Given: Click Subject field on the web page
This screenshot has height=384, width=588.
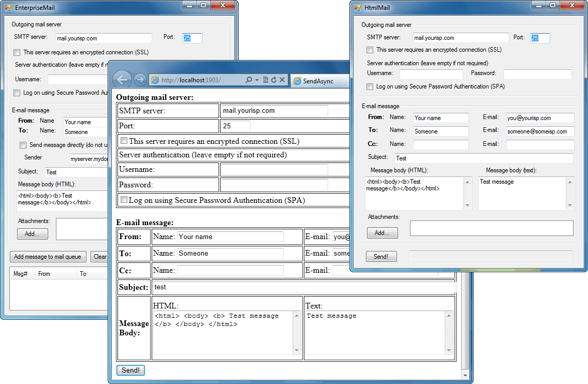Looking at the screenshot, I should click(x=304, y=287).
